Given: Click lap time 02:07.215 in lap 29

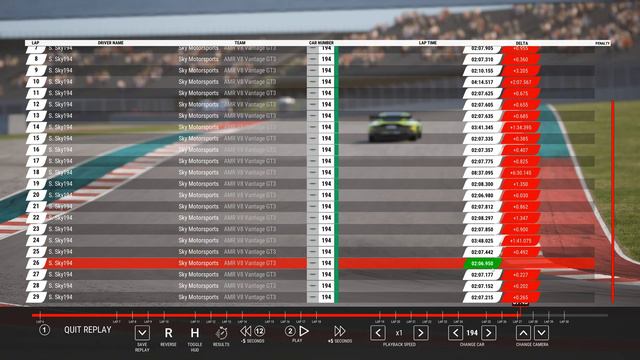Looking at the screenshot, I should [482, 298].
